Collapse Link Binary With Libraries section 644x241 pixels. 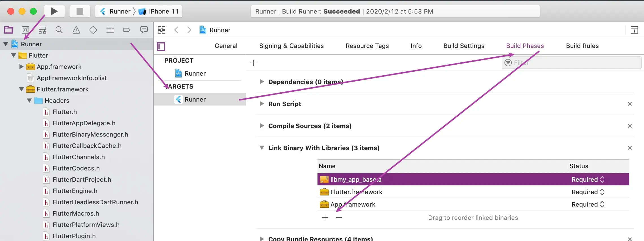[x=262, y=148]
